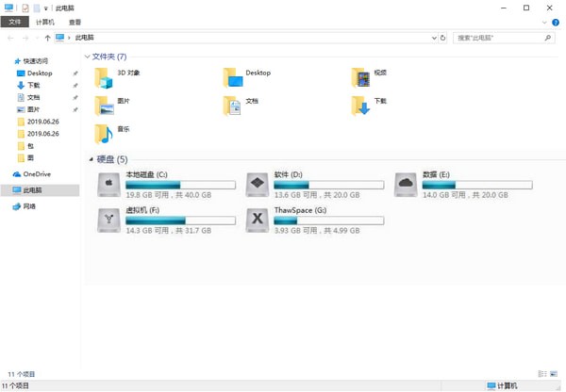Click the forward navigation arrow
566x392 pixels.
click(25, 38)
